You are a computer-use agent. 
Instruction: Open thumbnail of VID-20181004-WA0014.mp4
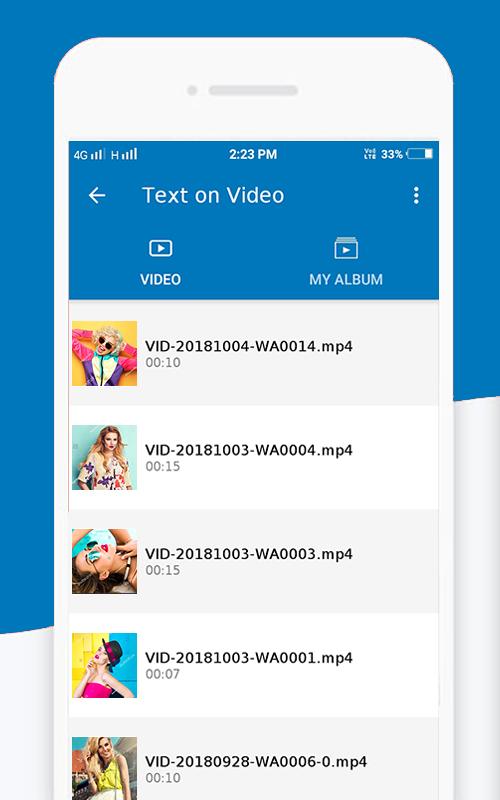[x=105, y=353]
